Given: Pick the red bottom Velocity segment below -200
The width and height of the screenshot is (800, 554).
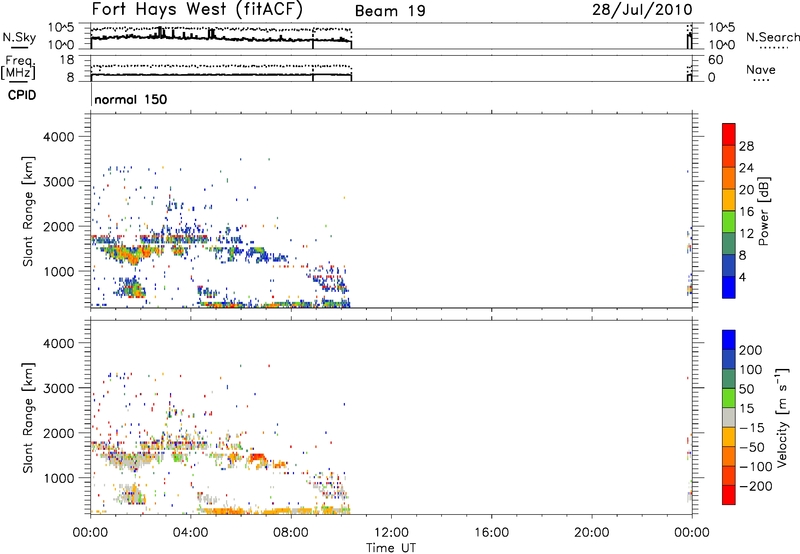Looking at the screenshot, I should coord(729,495).
